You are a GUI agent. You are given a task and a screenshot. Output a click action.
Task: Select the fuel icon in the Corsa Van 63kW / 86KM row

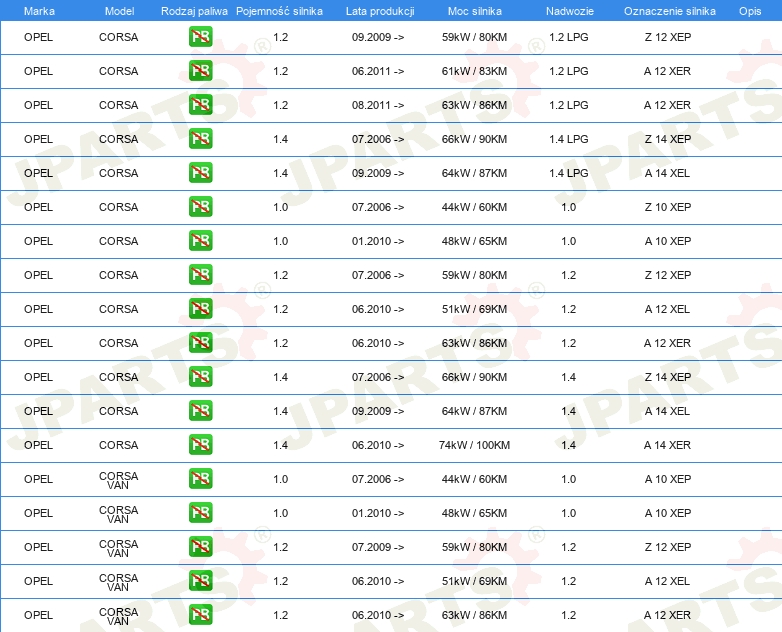tap(200, 615)
